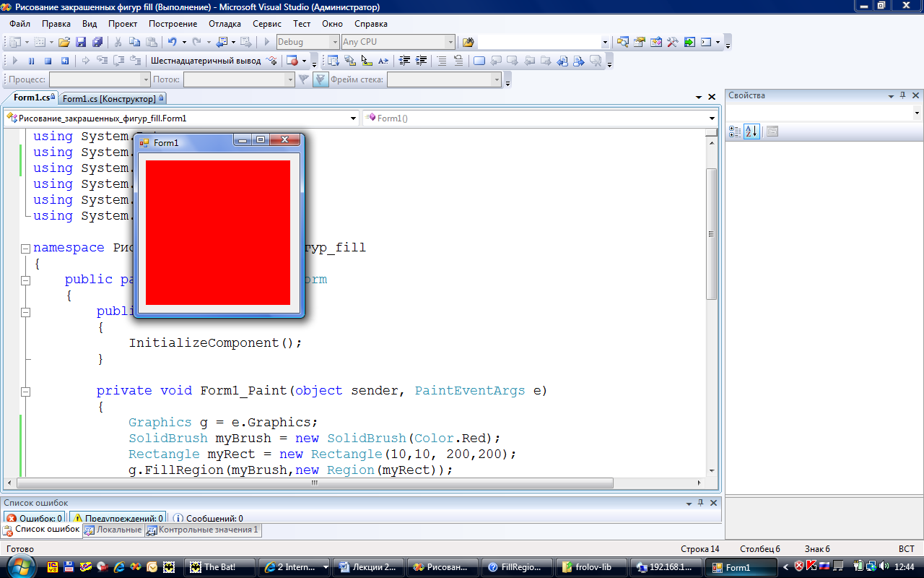Open the Проект menu
Screen dimensions: 924x578
[123, 24]
